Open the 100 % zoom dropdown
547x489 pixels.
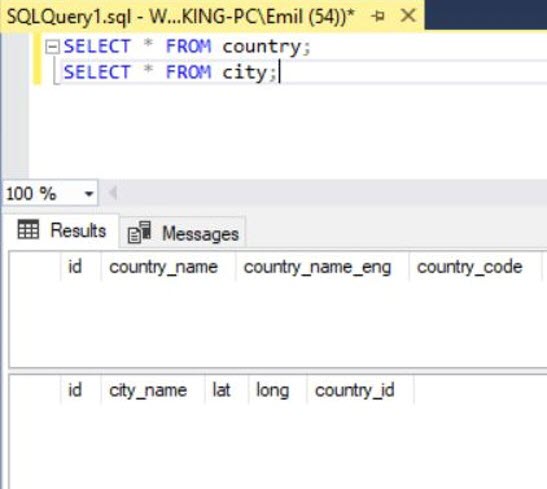[x=89, y=194]
